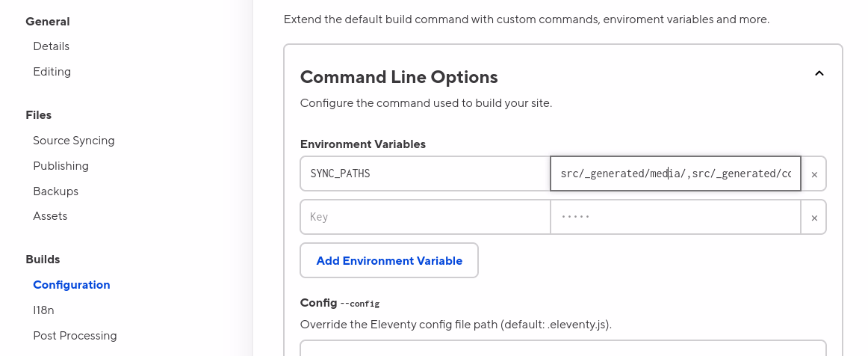Open the Assets page
The image size is (868, 356).
pyautogui.click(x=50, y=216)
